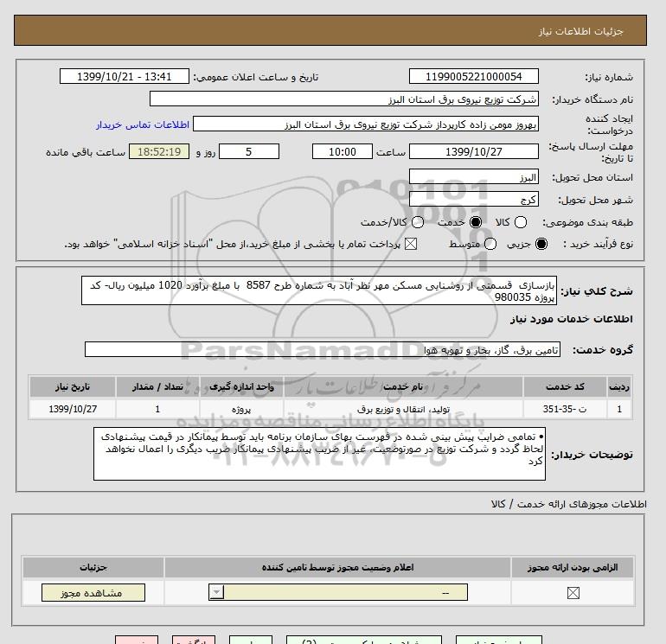Click the service code cell ت -35-351
Screen dimensions: 666x644
pyautogui.click(x=565, y=409)
